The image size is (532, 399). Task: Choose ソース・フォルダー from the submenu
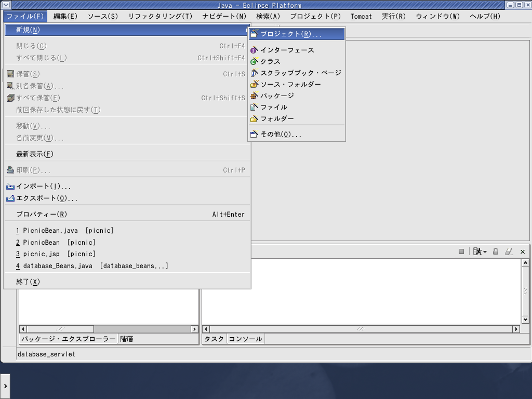click(x=297, y=84)
